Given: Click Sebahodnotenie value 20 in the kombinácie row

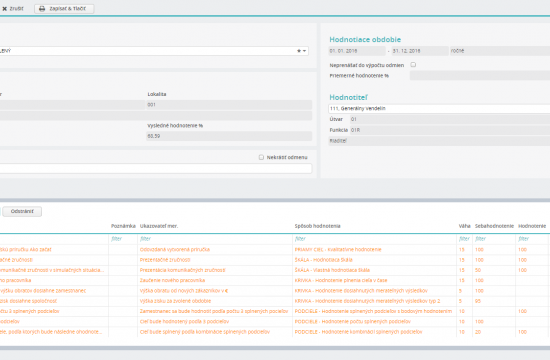Looking at the screenshot, I should [494, 332].
